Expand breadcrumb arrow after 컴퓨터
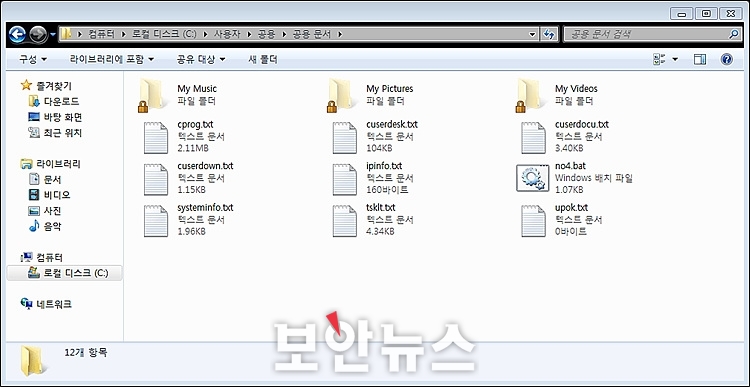The image size is (750, 387). click(123, 34)
